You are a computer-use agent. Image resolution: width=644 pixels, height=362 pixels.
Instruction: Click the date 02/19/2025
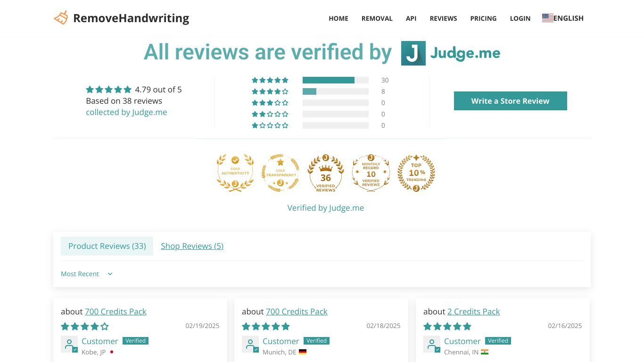[202, 326]
